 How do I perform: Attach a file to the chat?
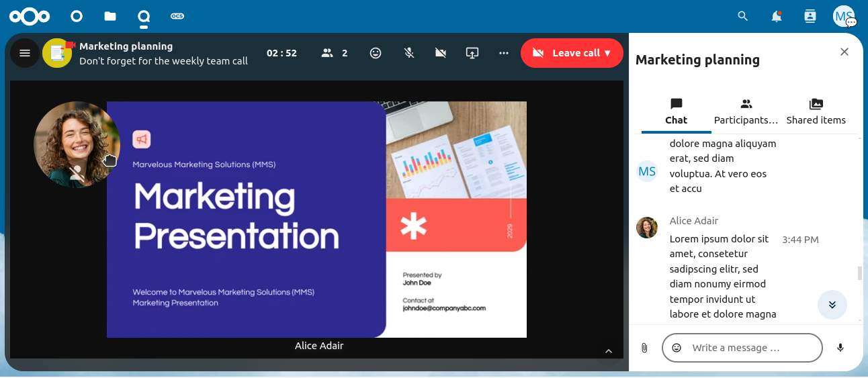pyautogui.click(x=644, y=348)
